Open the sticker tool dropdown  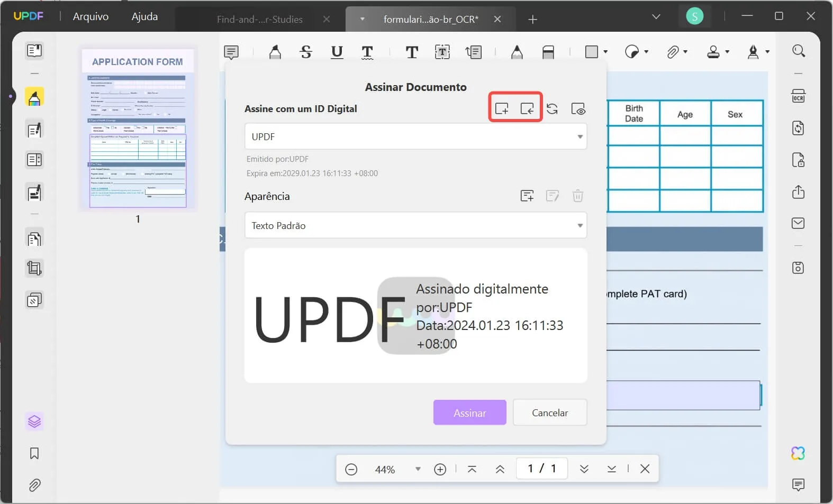point(646,52)
